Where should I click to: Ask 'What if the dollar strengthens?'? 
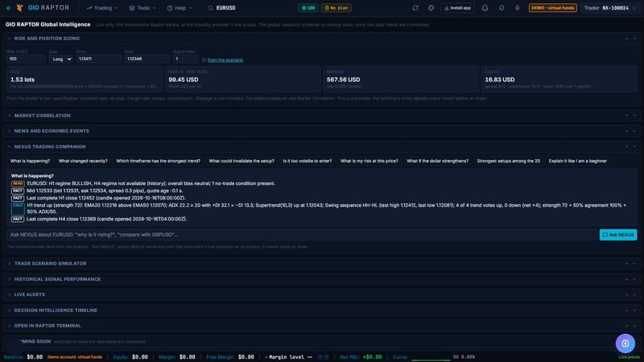click(x=437, y=161)
